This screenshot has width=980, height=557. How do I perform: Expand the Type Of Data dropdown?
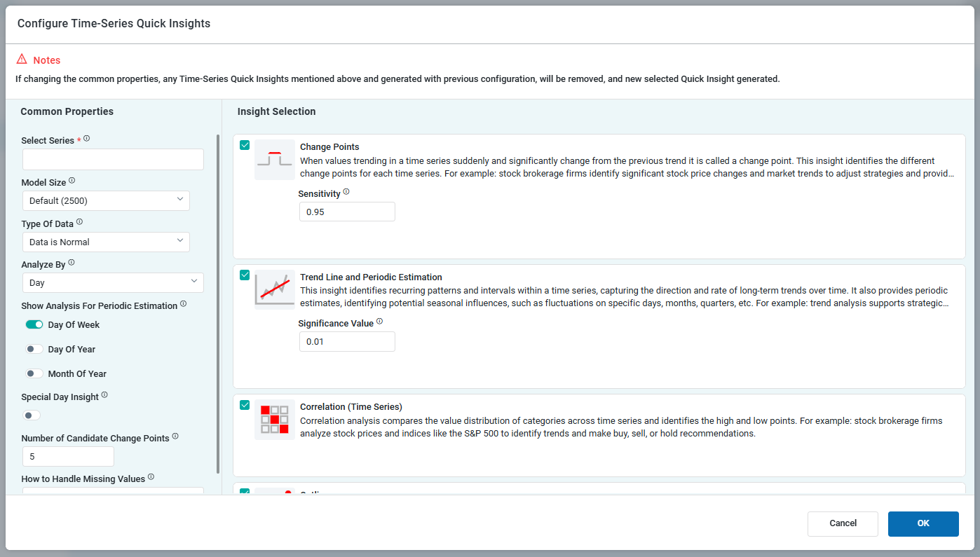[x=106, y=242]
